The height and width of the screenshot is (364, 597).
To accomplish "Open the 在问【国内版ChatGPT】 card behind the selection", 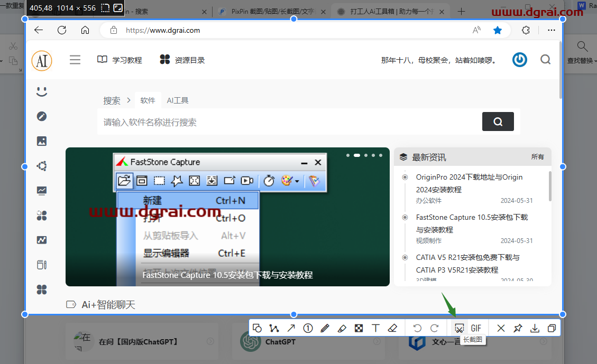I will pos(142,342).
